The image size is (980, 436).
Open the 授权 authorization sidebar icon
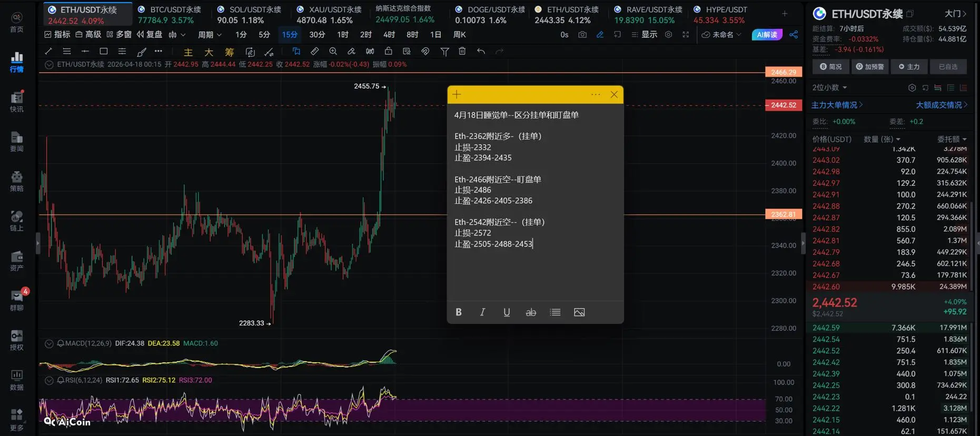click(17, 340)
